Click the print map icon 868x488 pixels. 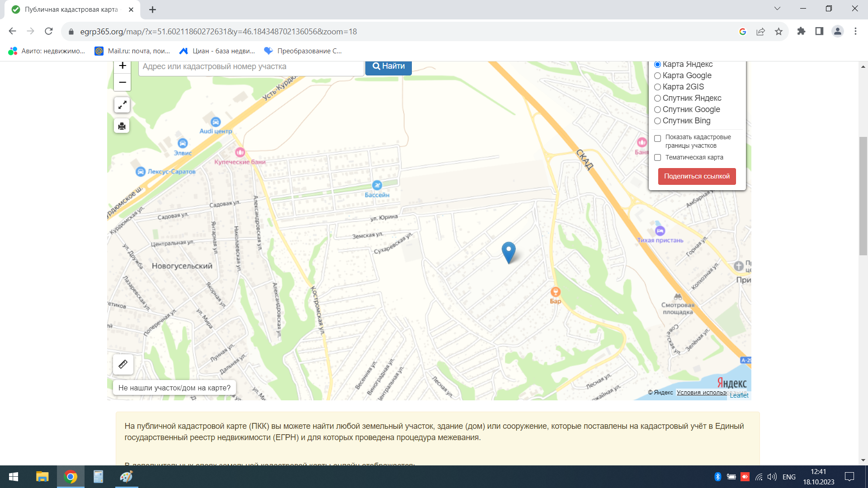pos(122,126)
